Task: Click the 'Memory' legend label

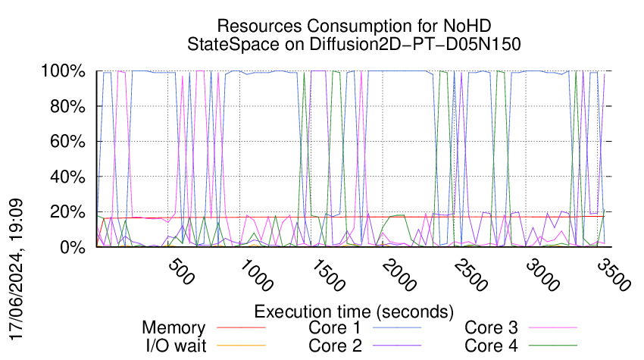Action: point(174,328)
